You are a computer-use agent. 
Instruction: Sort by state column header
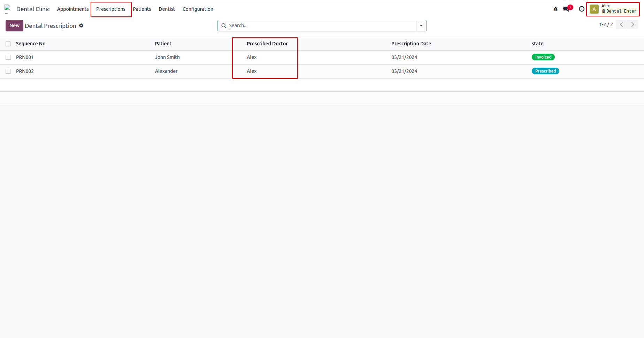537,44
